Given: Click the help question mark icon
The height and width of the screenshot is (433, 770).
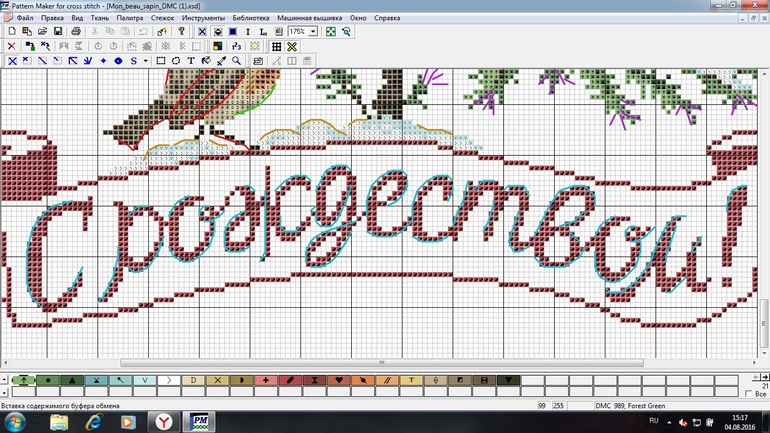Looking at the screenshot, I should pos(181,32).
